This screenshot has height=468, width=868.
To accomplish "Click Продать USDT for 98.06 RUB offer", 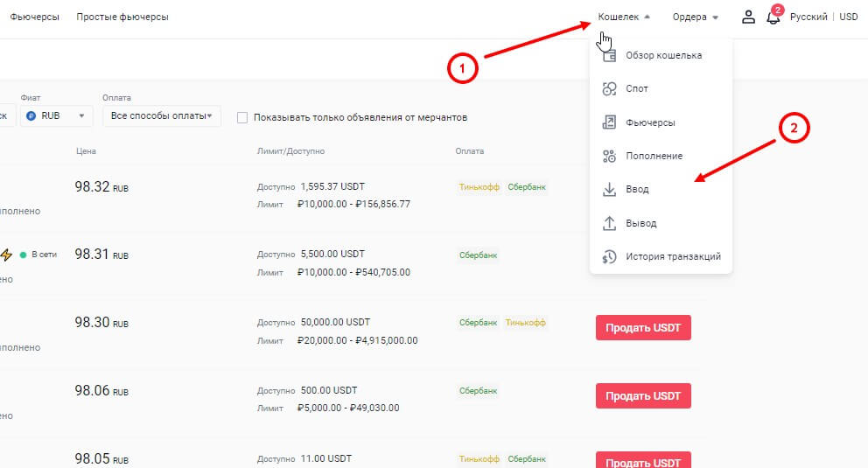I will [x=643, y=395].
